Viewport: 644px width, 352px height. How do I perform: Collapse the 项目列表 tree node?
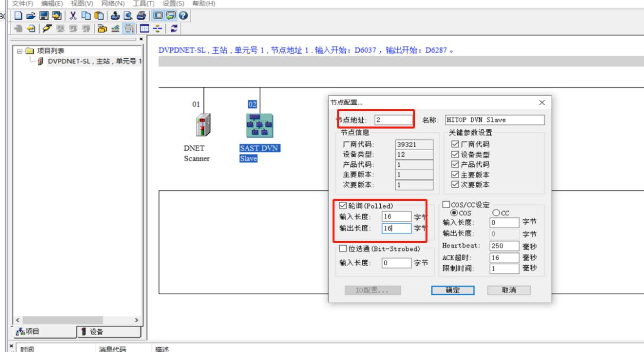point(19,51)
